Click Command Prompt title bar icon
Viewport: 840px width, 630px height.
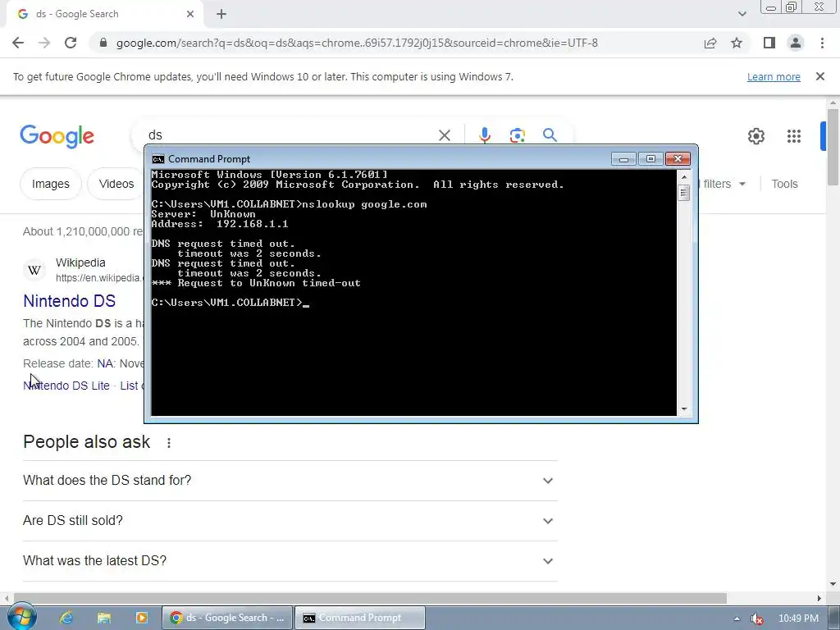[x=157, y=159]
